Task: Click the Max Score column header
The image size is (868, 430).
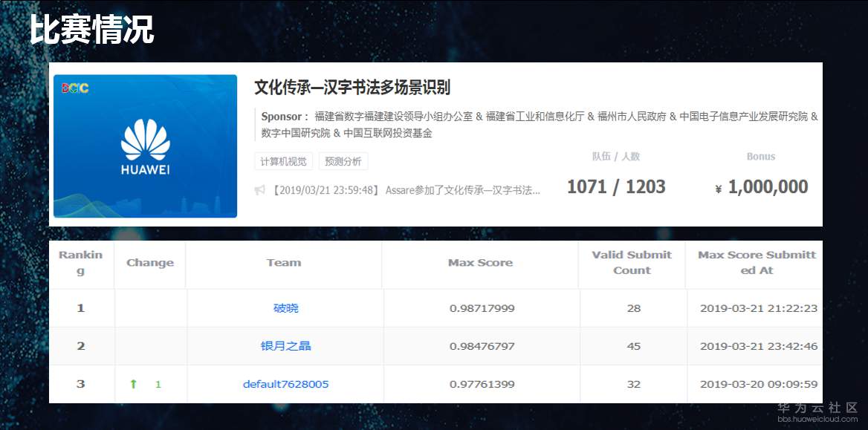Action: pyautogui.click(x=481, y=263)
